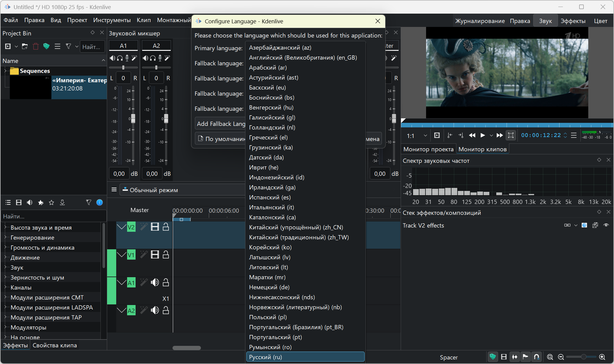Image resolution: width=614 pixels, height=364 pixels.
Task: Open the tag icon in Project Bin toolbar
Action: coord(46,47)
